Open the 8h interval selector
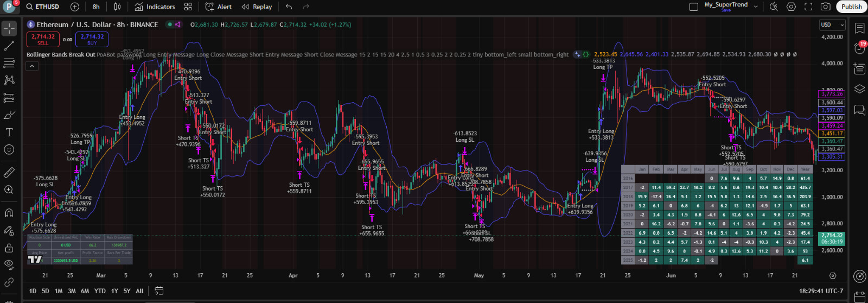This screenshot has width=868, height=303. pos(96,7)
